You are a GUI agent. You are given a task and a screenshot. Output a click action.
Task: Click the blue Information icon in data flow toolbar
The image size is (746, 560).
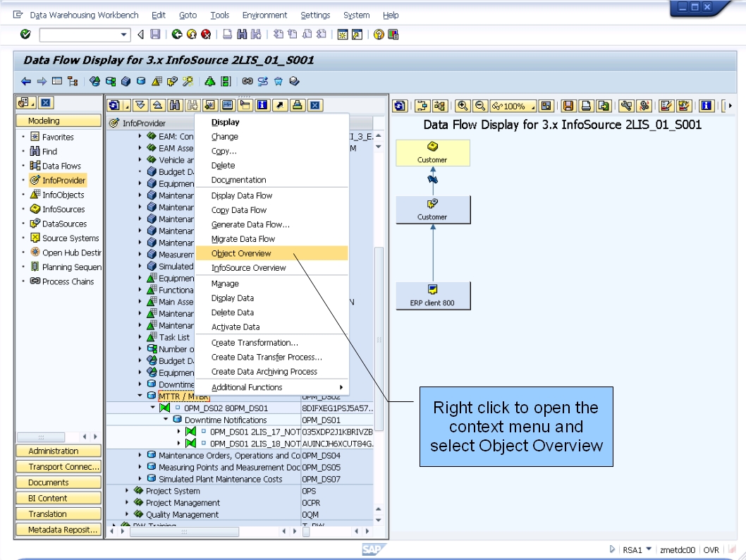(706, 106)
